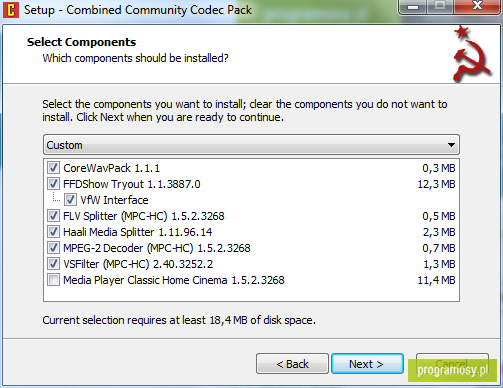
Task: Click the CCCP app icon in title bar
Action: [11, 10]
